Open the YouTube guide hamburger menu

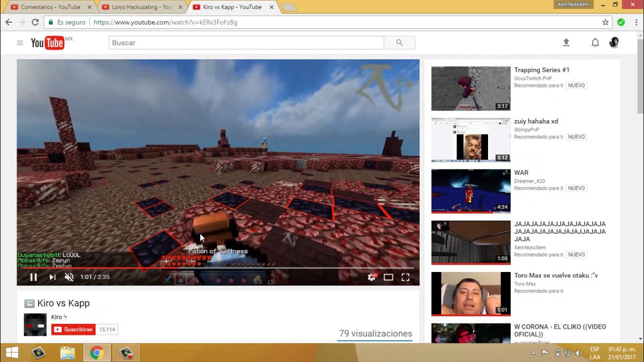click(20, 43)
